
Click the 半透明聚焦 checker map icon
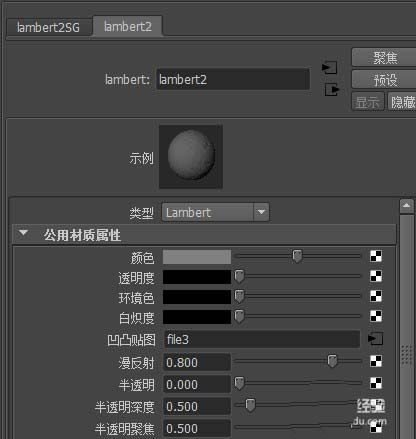(x=376, y=427)
